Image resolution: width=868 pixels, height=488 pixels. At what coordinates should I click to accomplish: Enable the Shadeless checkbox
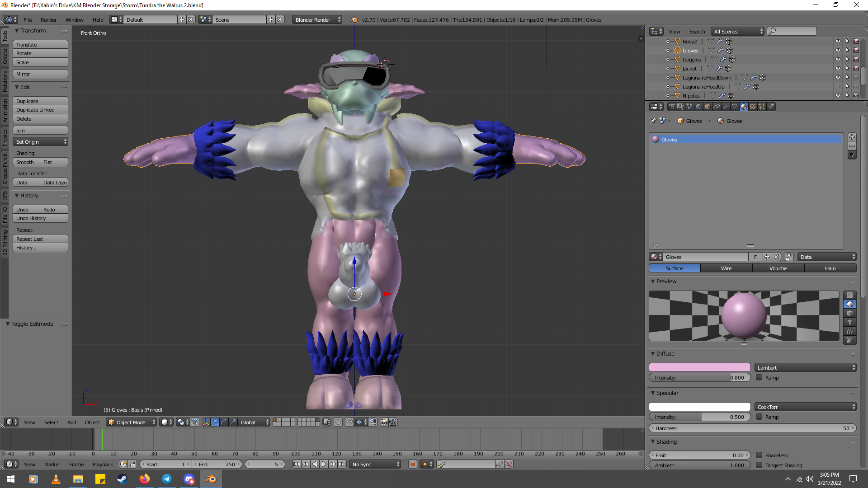click(759, 455)
